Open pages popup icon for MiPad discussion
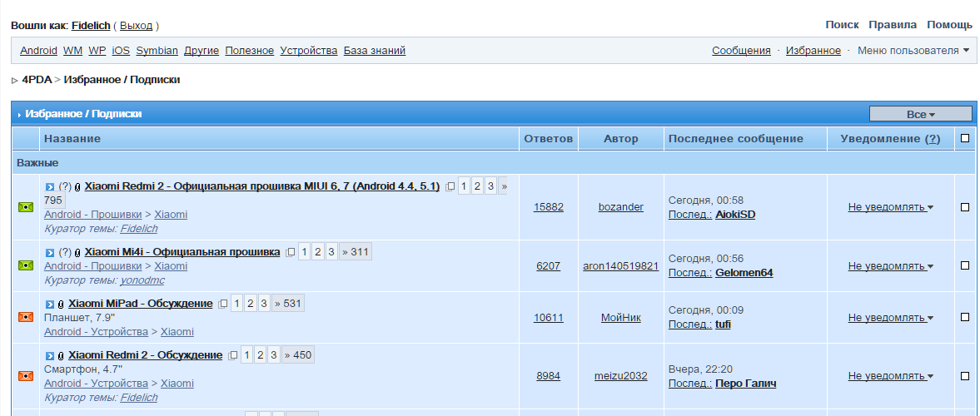 pyautogui.click(x=223, y=305)
